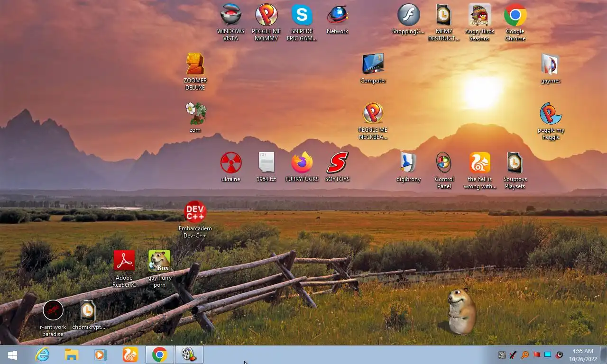Launch Embarcadero Dev-C++

[195, 219]
